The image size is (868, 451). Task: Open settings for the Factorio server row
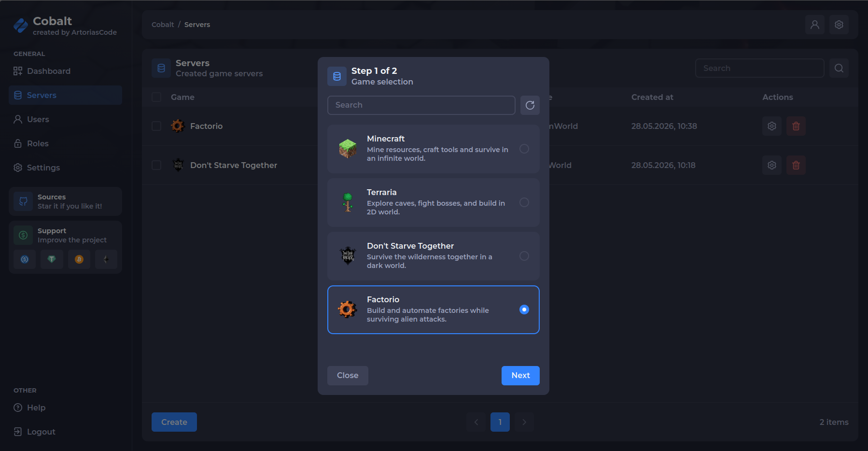tap(772, 126)
